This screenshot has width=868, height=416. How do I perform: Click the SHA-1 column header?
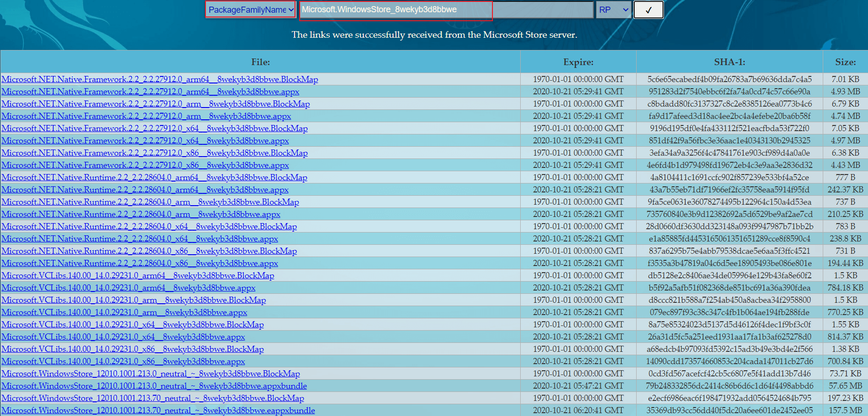[729, 62]
